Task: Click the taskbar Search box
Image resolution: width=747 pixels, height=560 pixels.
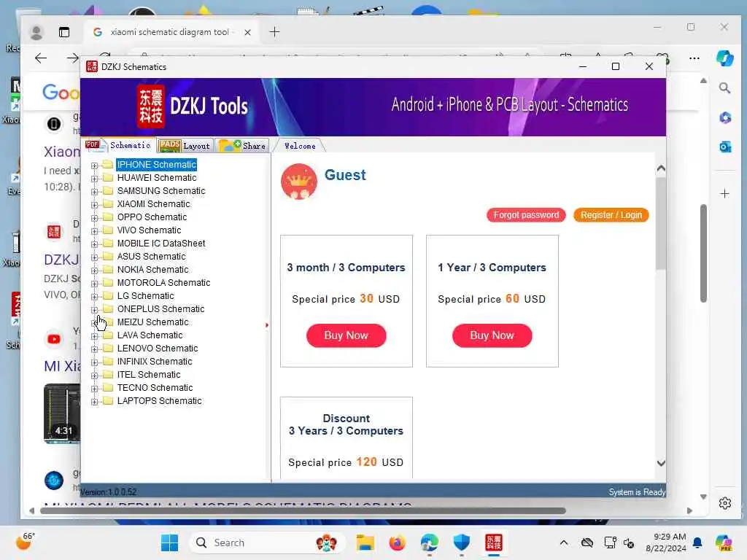Action: [267, 542]
